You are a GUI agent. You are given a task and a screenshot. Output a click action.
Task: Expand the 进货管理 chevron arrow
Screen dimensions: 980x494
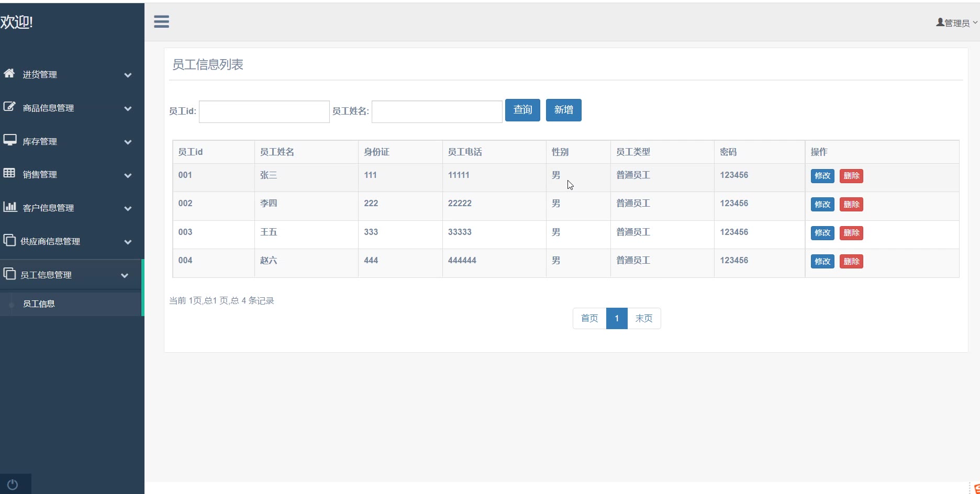pos(128,75)
